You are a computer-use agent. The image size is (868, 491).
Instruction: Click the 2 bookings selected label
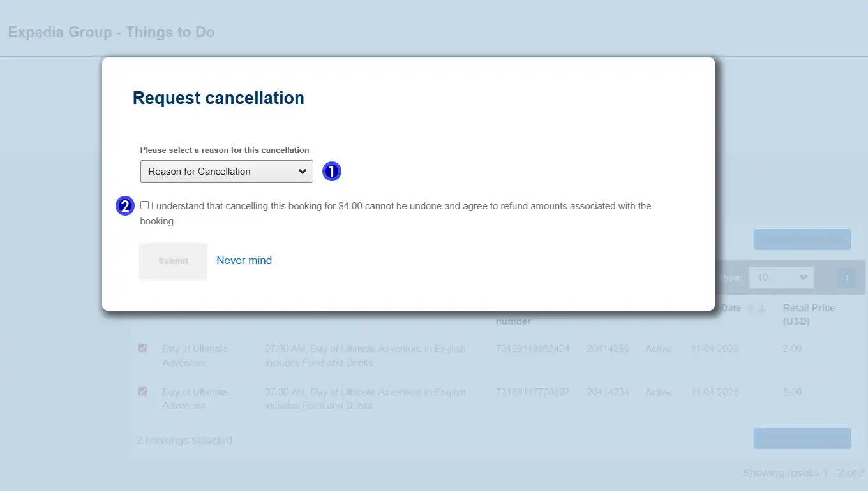coord(184,440)
